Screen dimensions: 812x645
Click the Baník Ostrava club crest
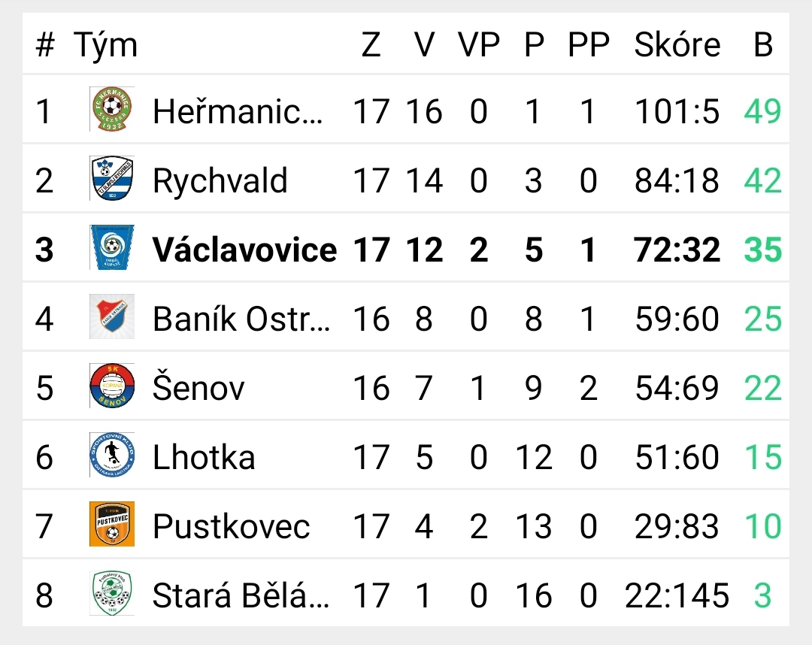click(x=112, y=316)
